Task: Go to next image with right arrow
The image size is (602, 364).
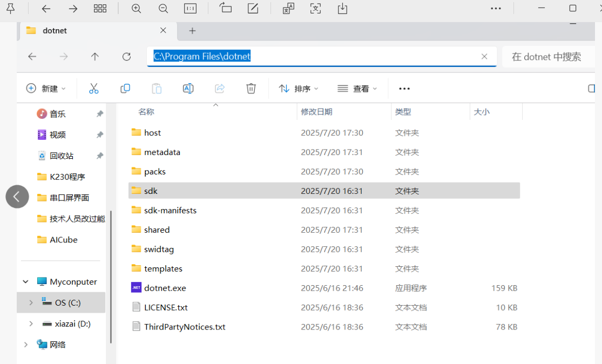Action: pyautogui.click(x=73, y=9)
